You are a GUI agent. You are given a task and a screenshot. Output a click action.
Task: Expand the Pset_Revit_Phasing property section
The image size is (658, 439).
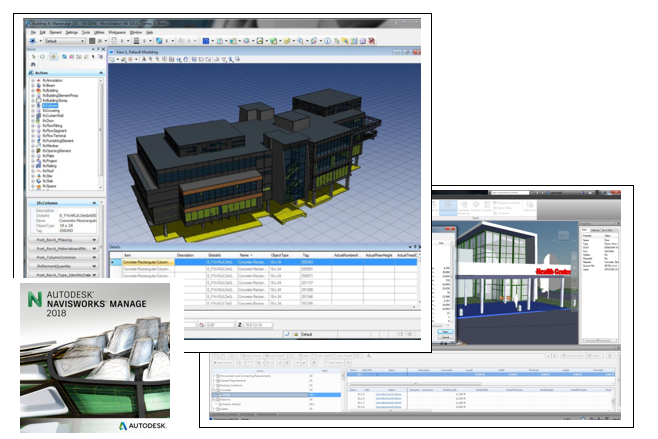tap(94, 240)
